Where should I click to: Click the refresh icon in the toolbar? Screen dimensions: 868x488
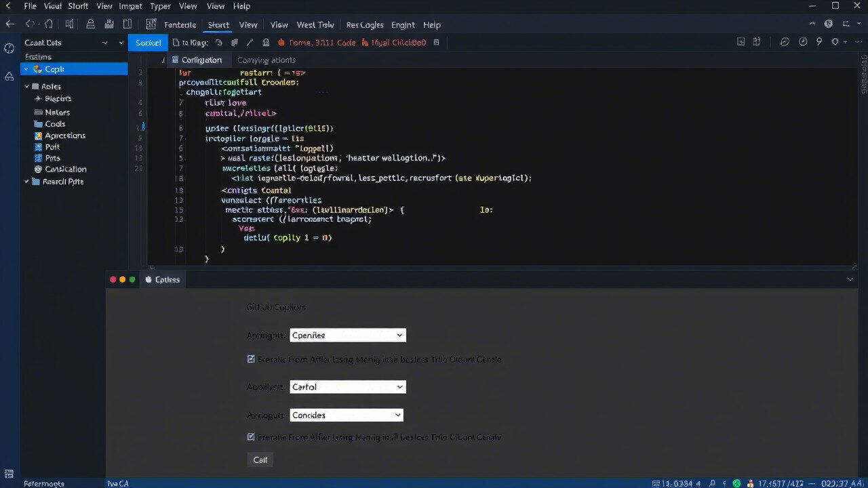[x=218, y=42]
